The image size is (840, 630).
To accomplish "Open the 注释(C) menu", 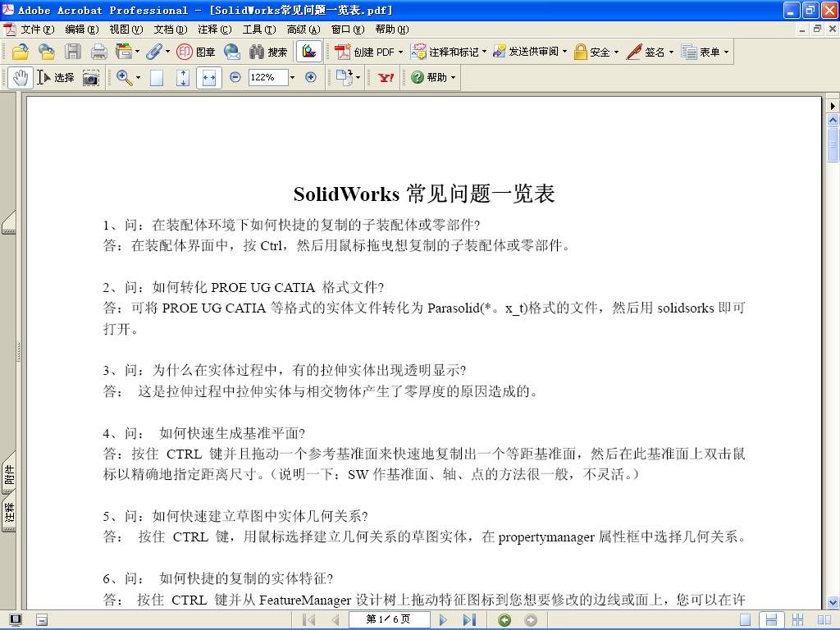I will 214,30.
